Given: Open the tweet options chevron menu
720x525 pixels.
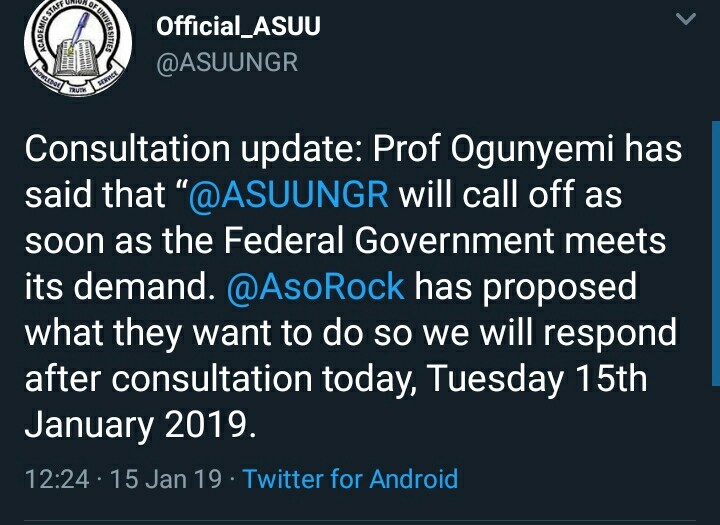Looking at the screenshot, I should tap(686, 19).
